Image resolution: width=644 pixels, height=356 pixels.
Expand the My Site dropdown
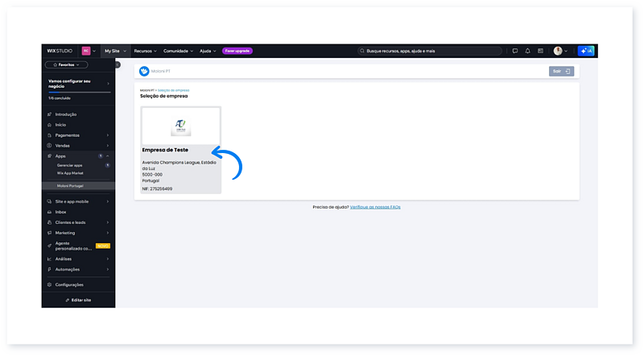115,51
